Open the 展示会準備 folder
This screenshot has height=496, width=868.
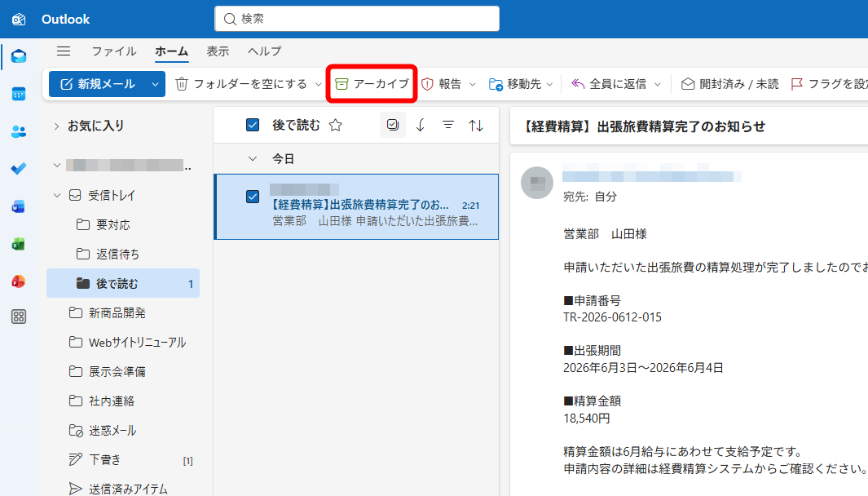(123, 371)
